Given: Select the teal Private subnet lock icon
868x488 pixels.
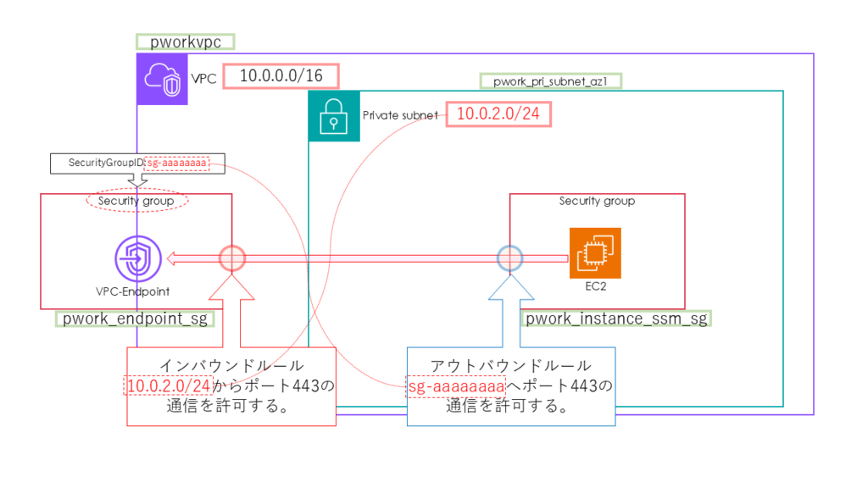Looking at the screenshot, I should point(332,117).
